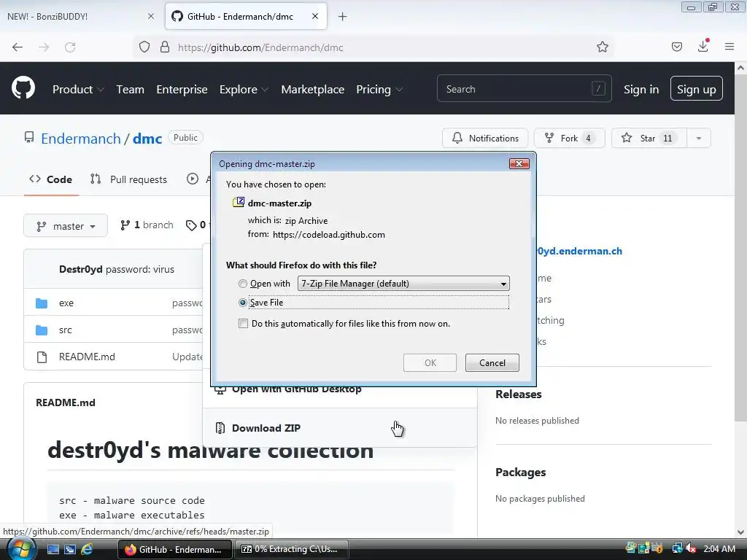Open the tracking protection shield icon

click(144, 47)
